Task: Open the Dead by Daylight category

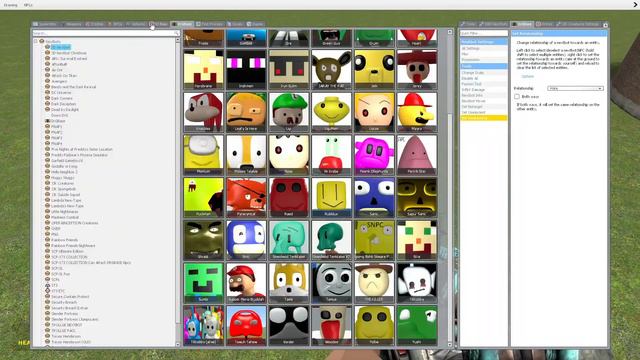Action: (64, 110)
